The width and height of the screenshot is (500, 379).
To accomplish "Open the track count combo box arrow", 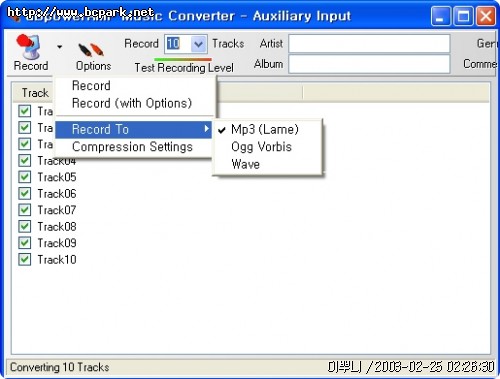I will pyautogui.click(x=199, y=44).
